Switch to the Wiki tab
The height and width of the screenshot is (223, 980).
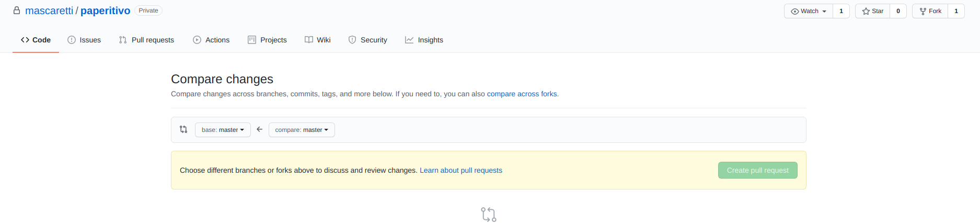318,40
